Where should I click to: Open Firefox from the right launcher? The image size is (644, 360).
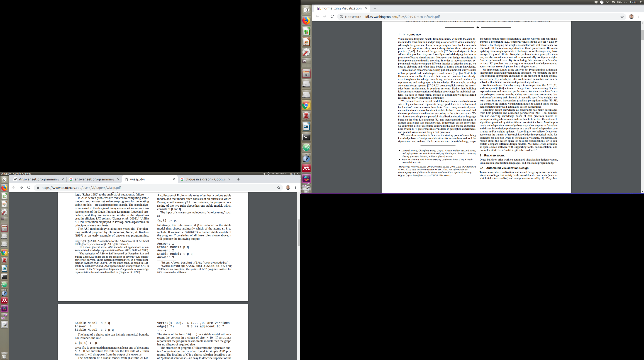(x=306, y=21)
